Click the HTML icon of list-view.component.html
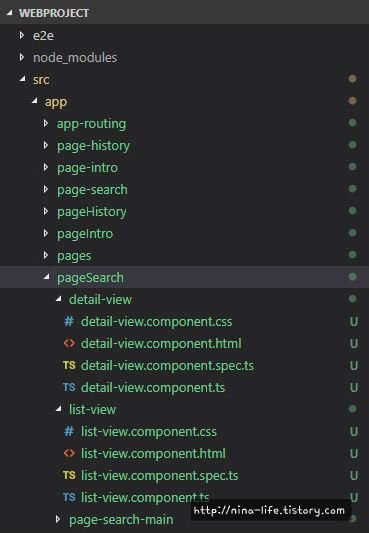The height and width of the screenshot is (533, 369). pos(69,453)
